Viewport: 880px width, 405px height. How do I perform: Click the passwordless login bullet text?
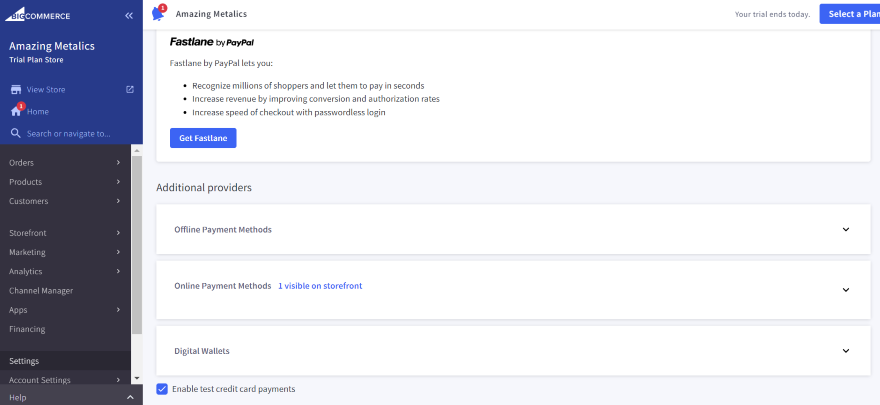pos(288,112)
